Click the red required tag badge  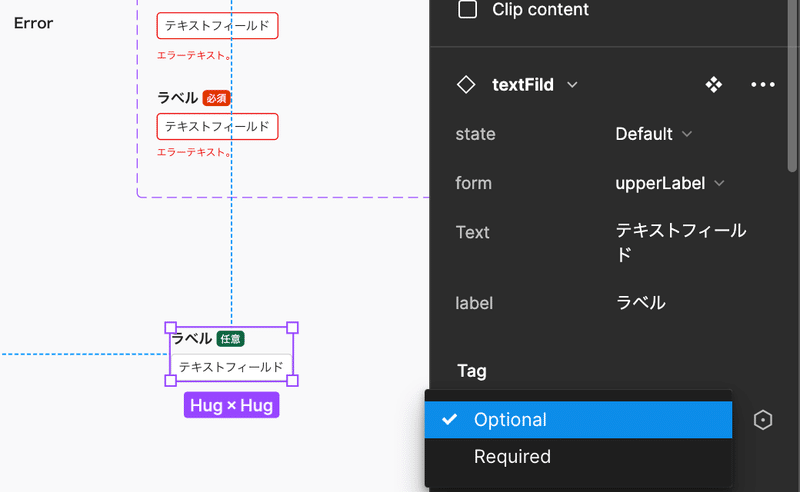point(216,98)
